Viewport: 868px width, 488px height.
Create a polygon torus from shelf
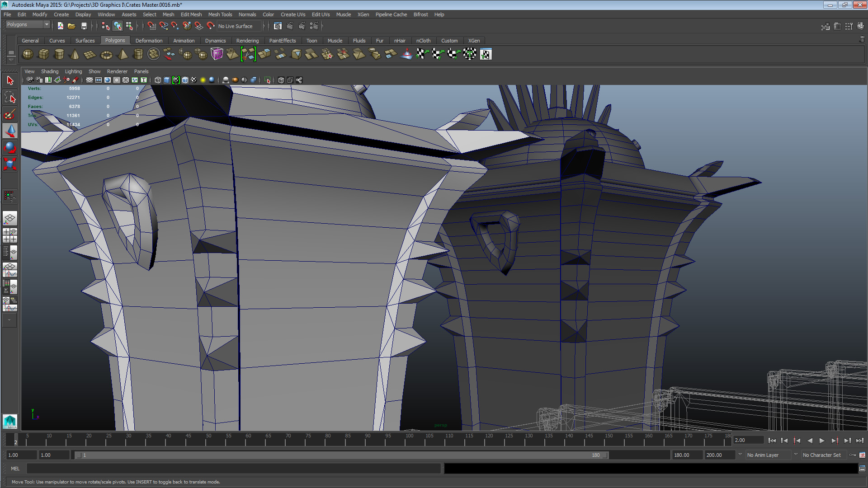point(106,55)
